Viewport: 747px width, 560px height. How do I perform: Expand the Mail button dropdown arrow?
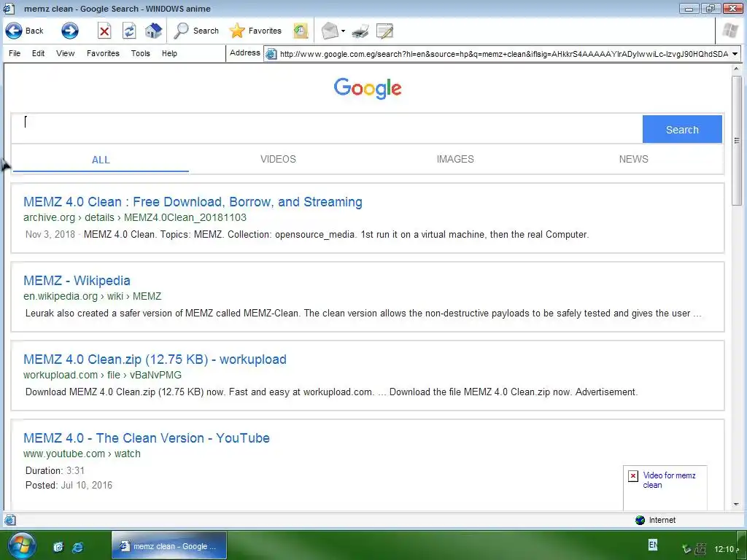pos(343,31)
